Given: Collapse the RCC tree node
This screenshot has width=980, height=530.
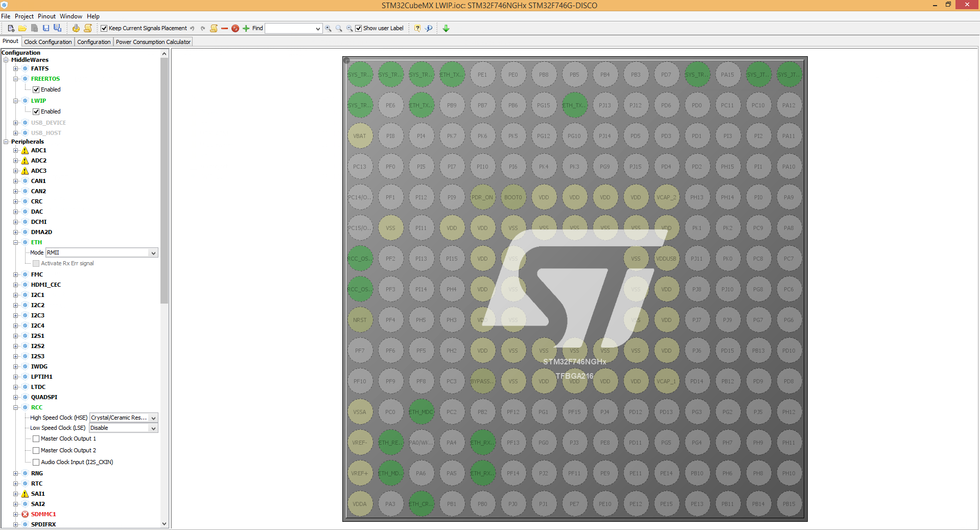Looking at the screenshot, I should coord(16,407).
